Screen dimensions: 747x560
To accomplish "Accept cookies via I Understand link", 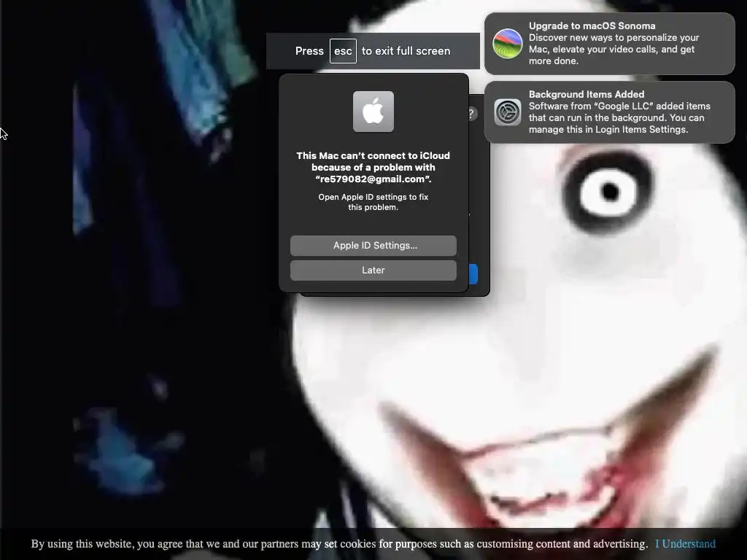I will coord(685,544).
